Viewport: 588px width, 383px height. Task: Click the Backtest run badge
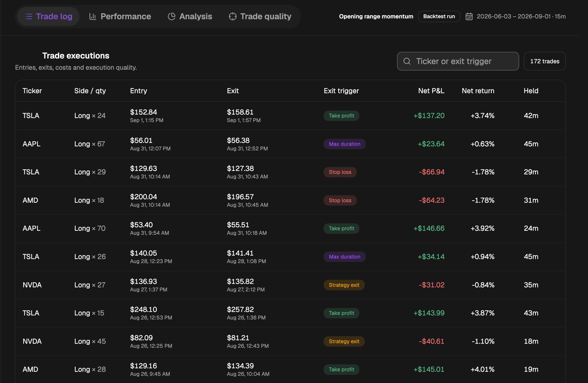439,16
